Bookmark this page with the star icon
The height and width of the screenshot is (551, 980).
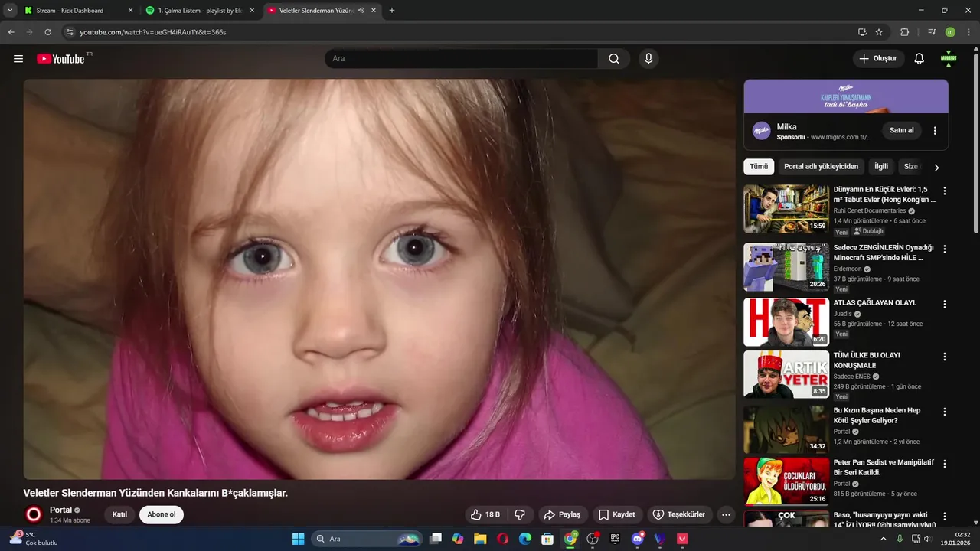click(x=879, y=32)
